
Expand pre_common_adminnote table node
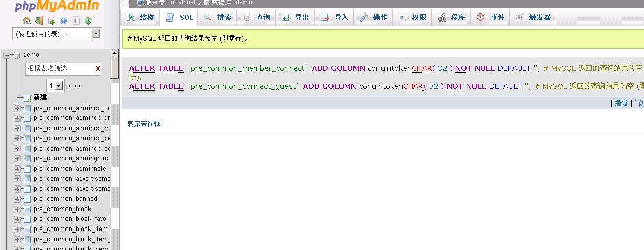point(17,169)
